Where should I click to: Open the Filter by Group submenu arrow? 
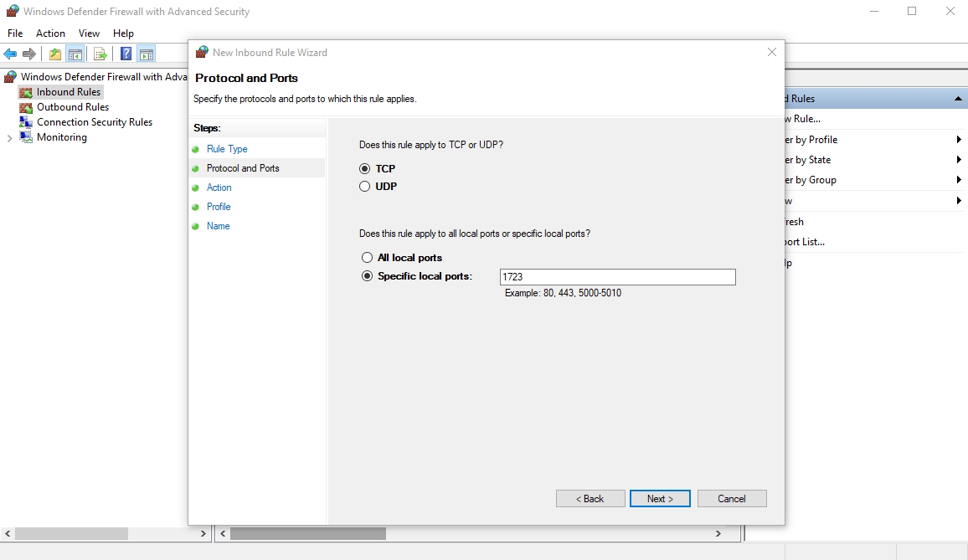(959, 180)
